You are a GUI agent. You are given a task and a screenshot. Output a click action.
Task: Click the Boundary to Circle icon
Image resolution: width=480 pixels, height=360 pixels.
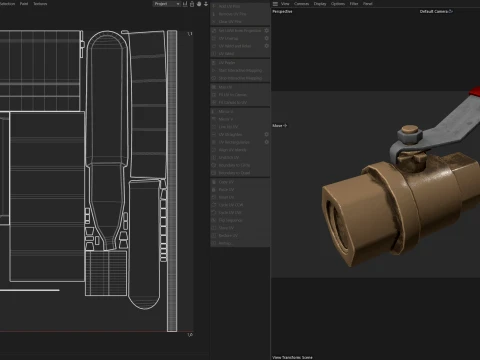(x=214, y=165)
